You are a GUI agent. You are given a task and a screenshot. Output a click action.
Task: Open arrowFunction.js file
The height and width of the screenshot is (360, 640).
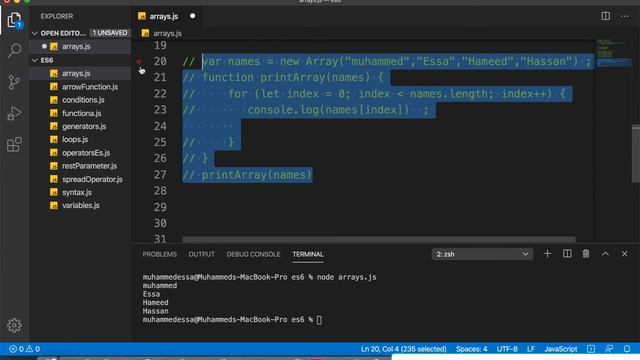[80, 87]
